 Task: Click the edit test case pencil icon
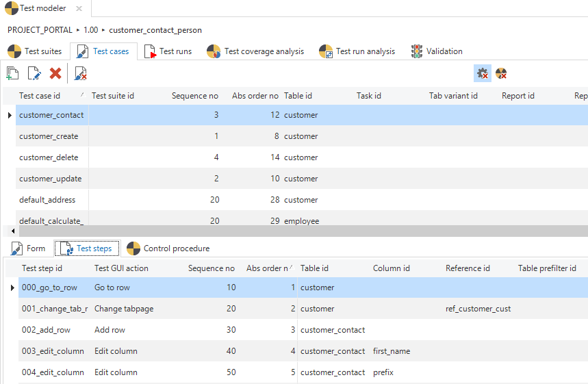tap(34, 73)
